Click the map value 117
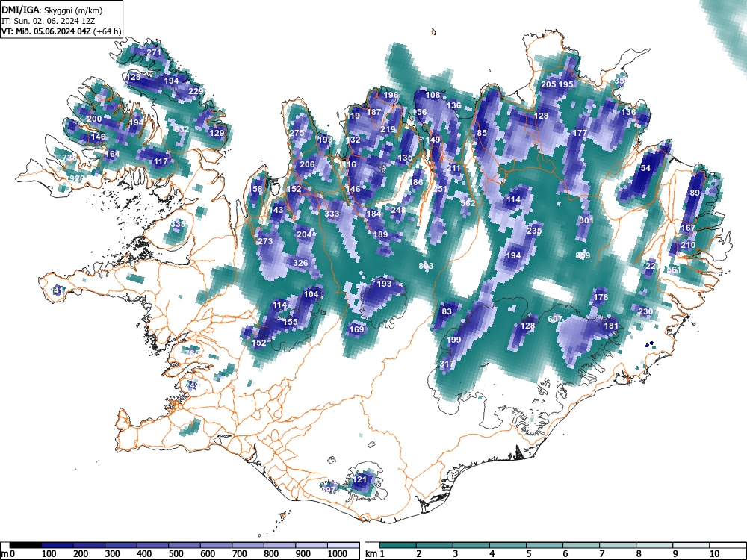Image resolution: width=747 pixels, height=560 pixels. 161,161
